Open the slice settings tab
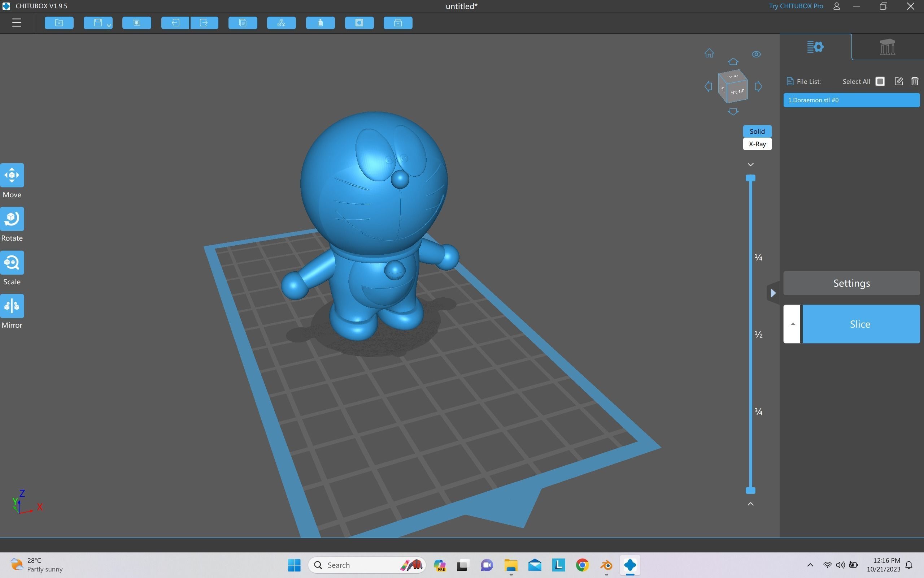This screenshot has height=578, width=924. tap(815, 47)
